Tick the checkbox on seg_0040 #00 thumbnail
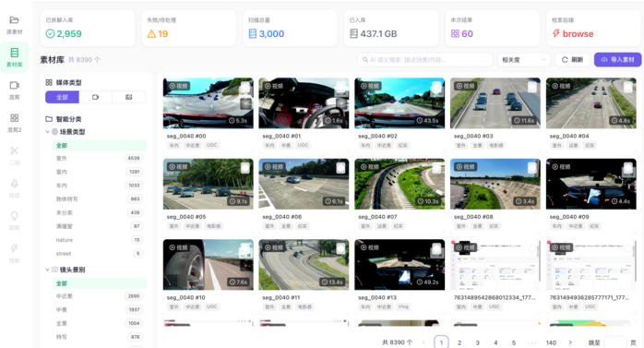644x348 pixels. [x=245, y=87]
